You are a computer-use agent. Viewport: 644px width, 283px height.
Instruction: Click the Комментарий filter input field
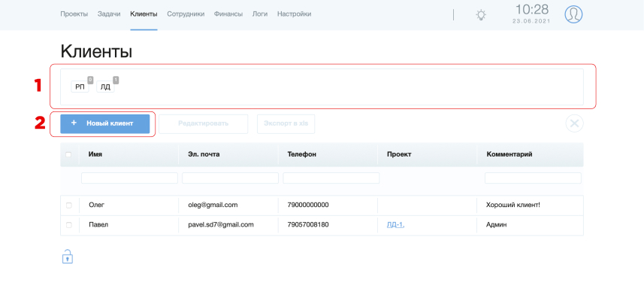click(x=533, y=178)
